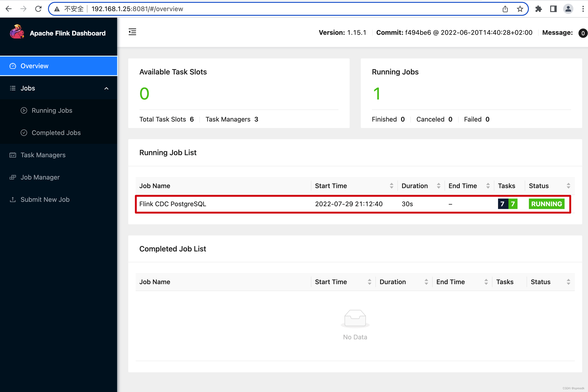The image size is (588, 392).
Task: Click the green RUNNING status tag
Action: [546, 204]
